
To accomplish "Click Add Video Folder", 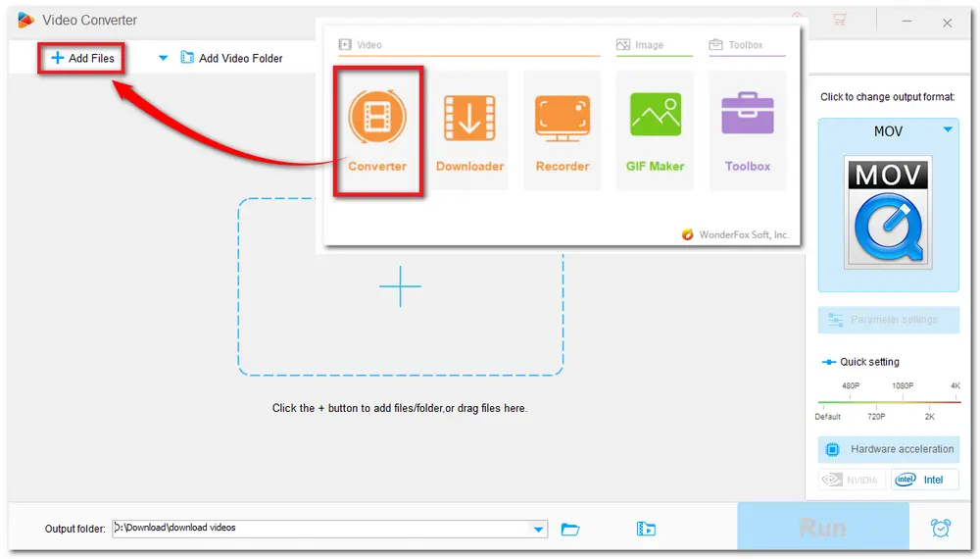I will (x=231, y=59).
